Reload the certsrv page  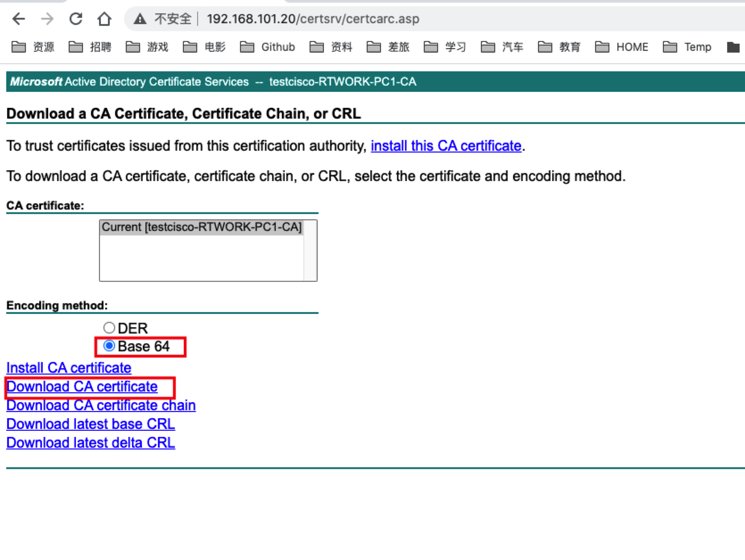[x=75, y=19]
